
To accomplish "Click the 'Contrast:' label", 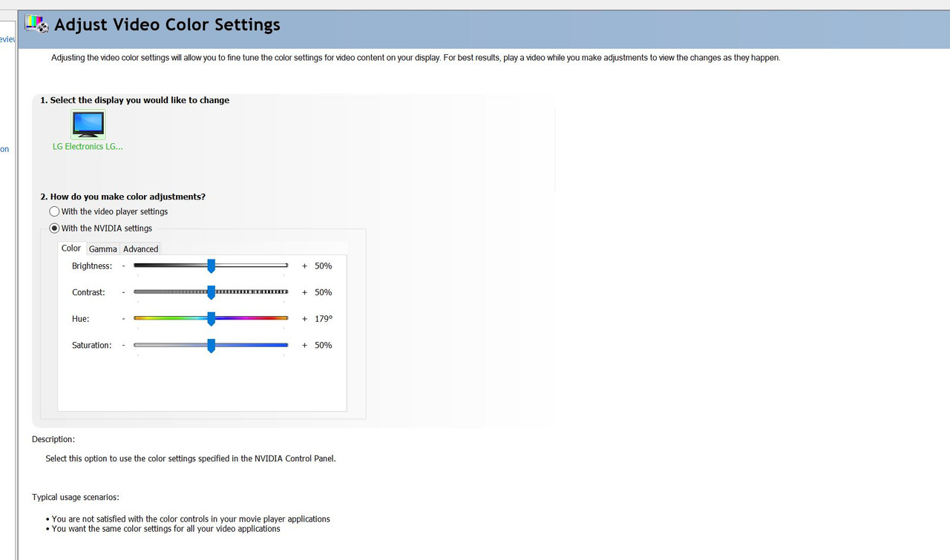I will click(x=88, y=292).
